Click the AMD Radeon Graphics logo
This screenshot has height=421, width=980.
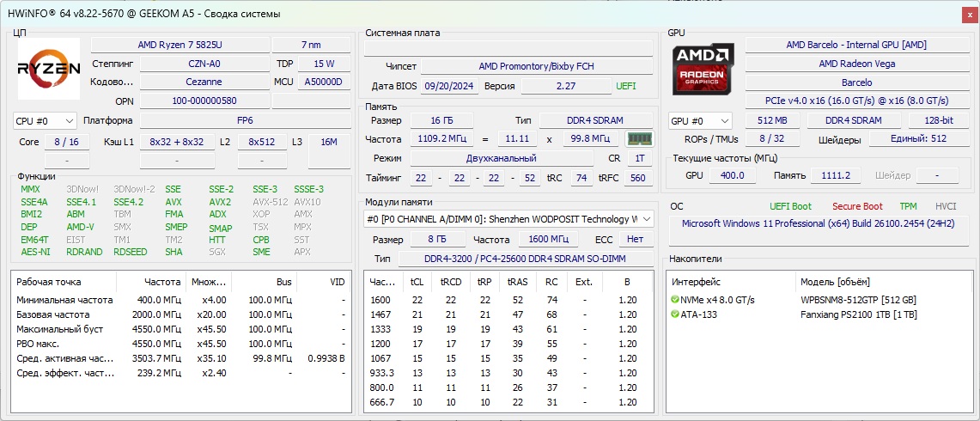coord(703,69)
